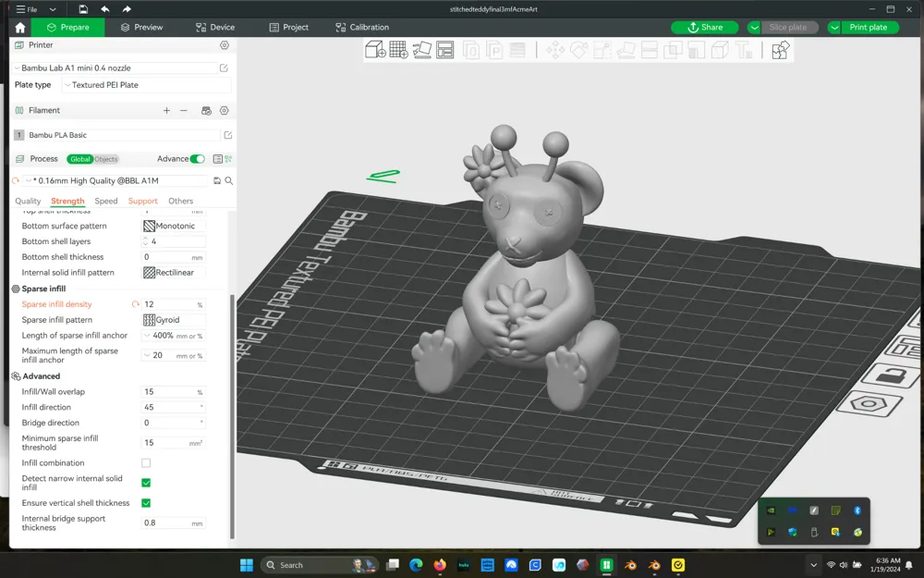This screenshot has height=578, width=924.
Task: Uncheck Detect narrow internal solid infill
Action: pos(145,481)
